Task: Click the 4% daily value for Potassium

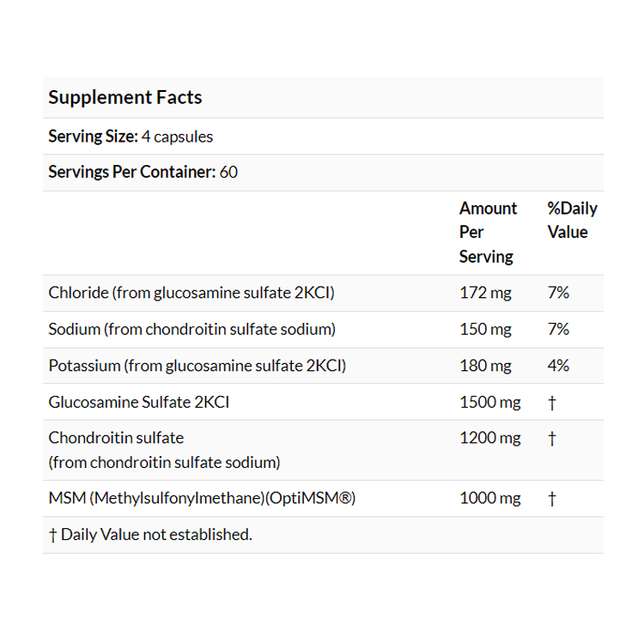Action: click(558, 366)
